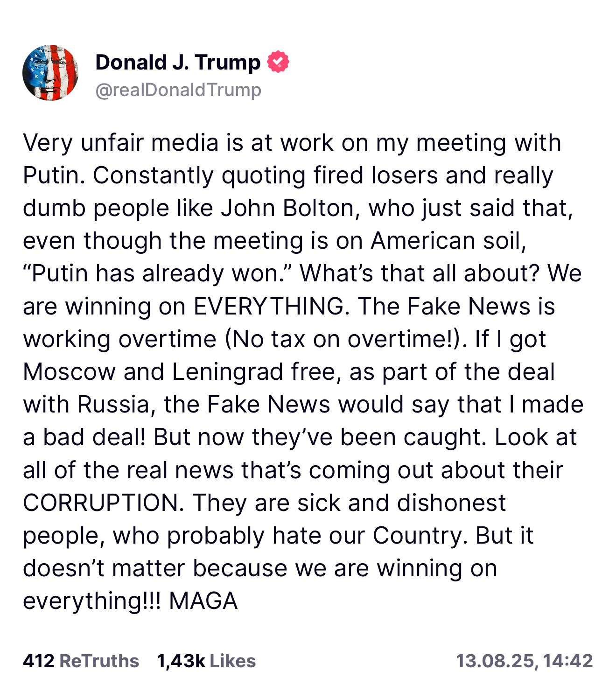Click the word MAGA ending the post
Viewport: 616px width, 692px height.
(203, 601)
